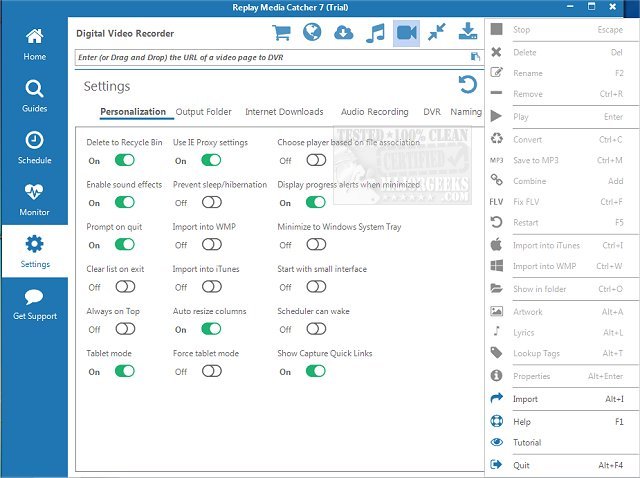Switch to Personalization tab
The height and width of the screenshot is (478, 640).
133,112
